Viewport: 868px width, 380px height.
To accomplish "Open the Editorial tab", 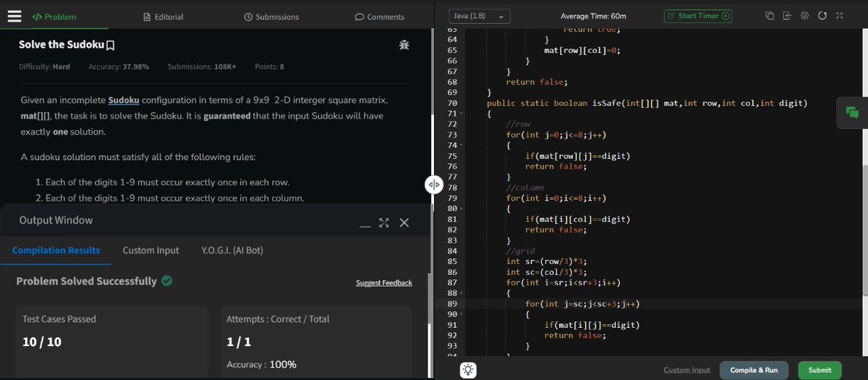I will [x=163, y=17].
